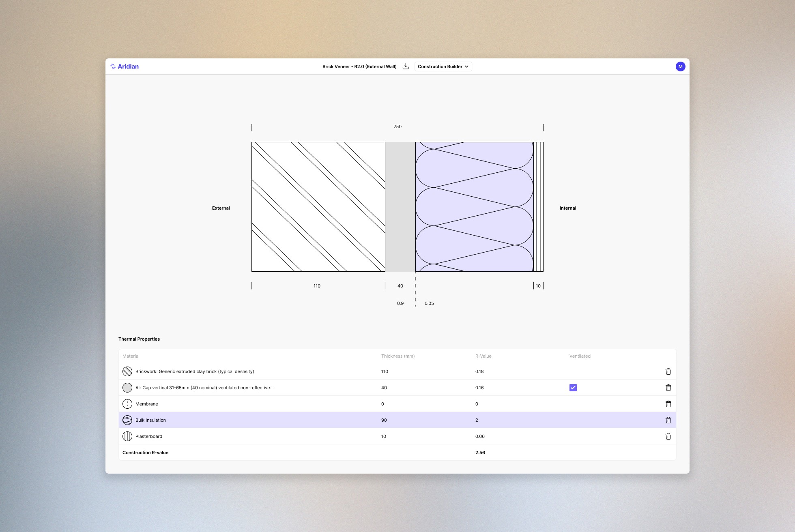
Task: Select the grey air gap in diagram
Action: click(400, 207)
